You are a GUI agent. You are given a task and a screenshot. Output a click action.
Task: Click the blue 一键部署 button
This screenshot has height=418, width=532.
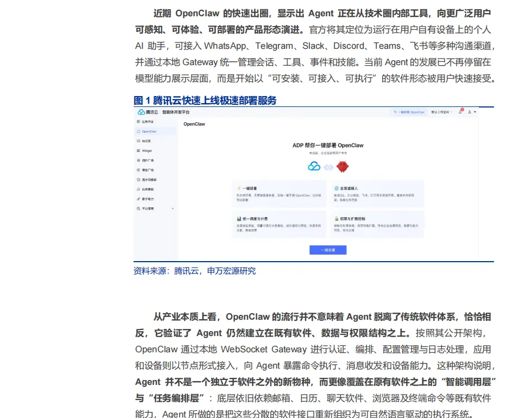328,250
